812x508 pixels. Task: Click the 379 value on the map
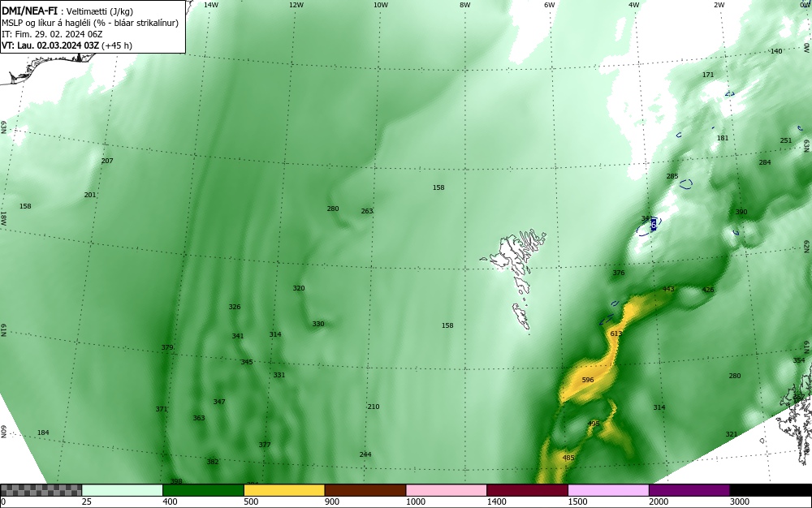coord(167,347)
